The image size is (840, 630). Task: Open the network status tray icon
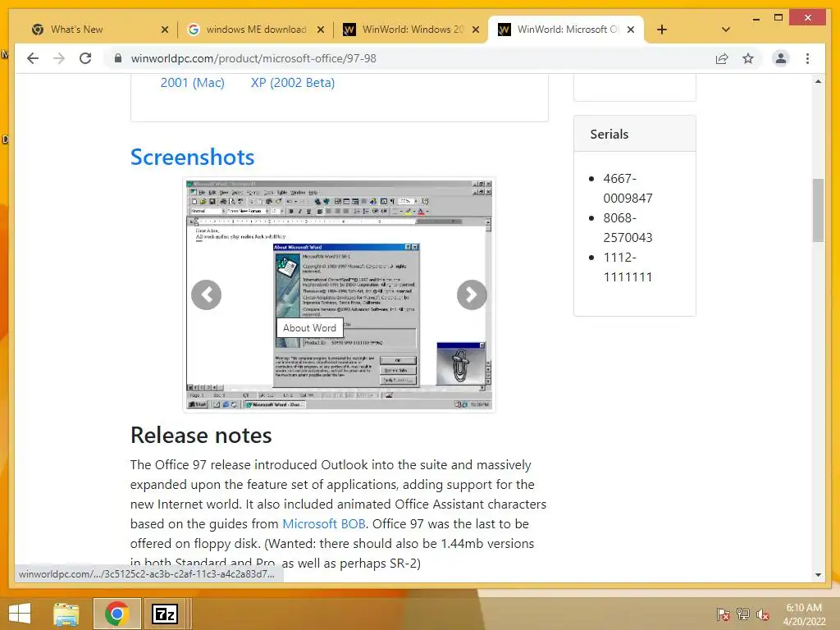[743, 614]
